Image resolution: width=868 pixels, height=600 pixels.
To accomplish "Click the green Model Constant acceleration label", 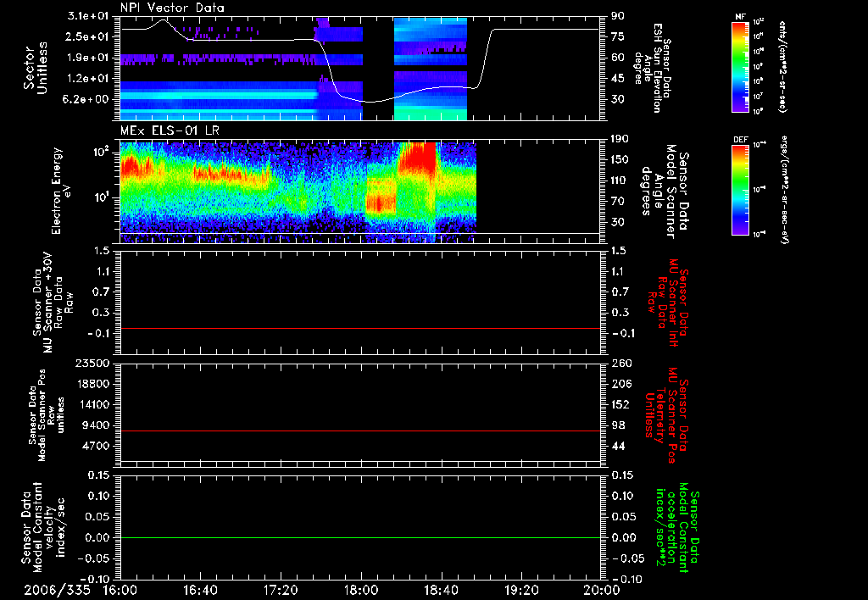I will (x=677, y=528).
